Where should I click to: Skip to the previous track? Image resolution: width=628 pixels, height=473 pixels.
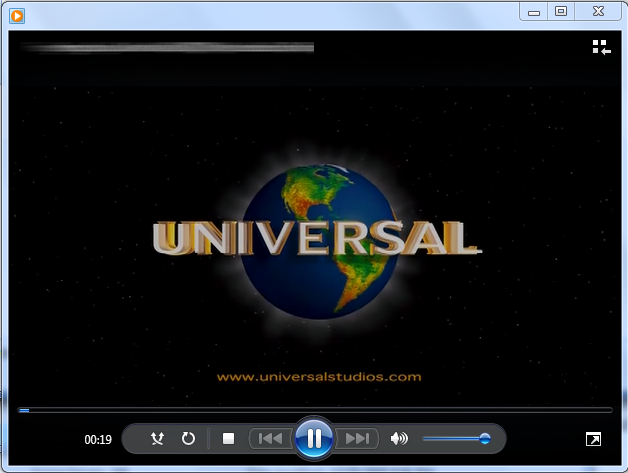(271, 439)
